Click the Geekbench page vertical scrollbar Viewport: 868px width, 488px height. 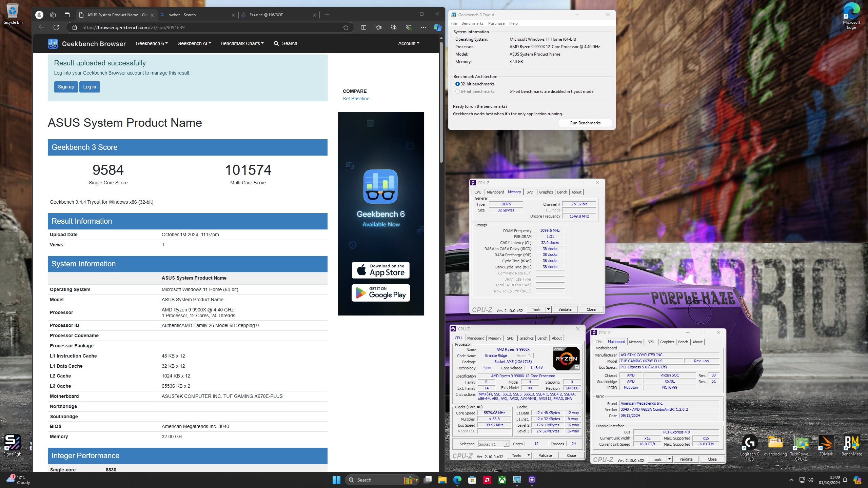441,102
